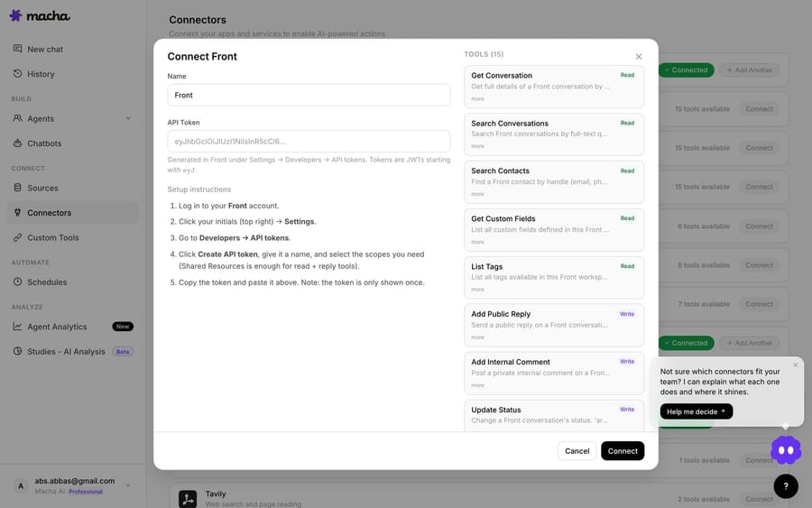
Task: Expand more under Add Internal Comment
Action: [x=477, y=385]
